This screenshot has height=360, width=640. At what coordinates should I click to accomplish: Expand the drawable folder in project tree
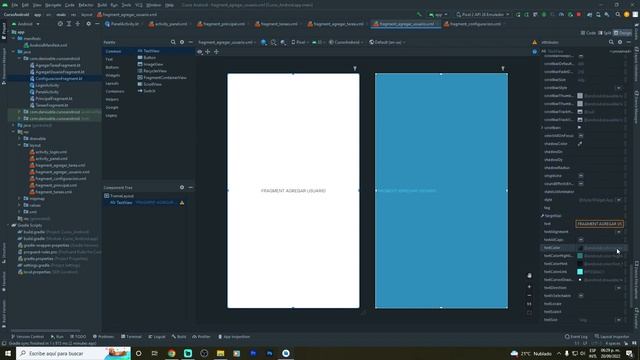[x=19, y=139]
